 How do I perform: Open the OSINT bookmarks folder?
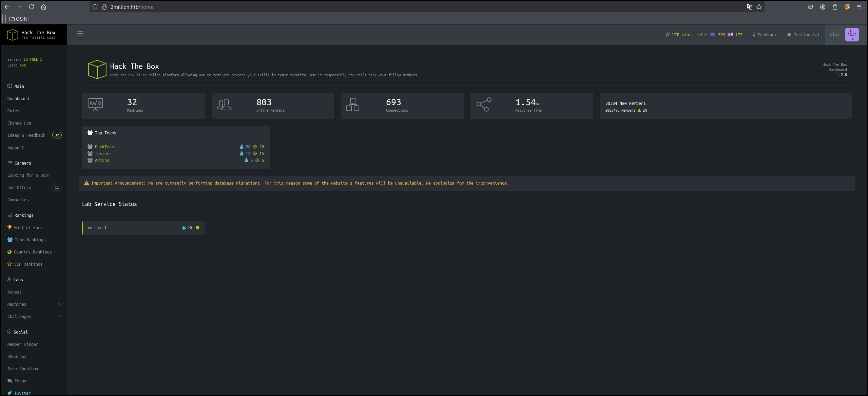20,19
